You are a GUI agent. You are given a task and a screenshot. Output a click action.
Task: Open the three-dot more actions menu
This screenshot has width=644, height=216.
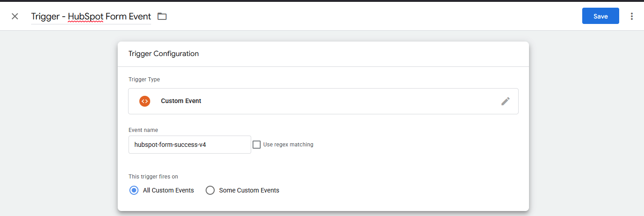tap(631, 16)
